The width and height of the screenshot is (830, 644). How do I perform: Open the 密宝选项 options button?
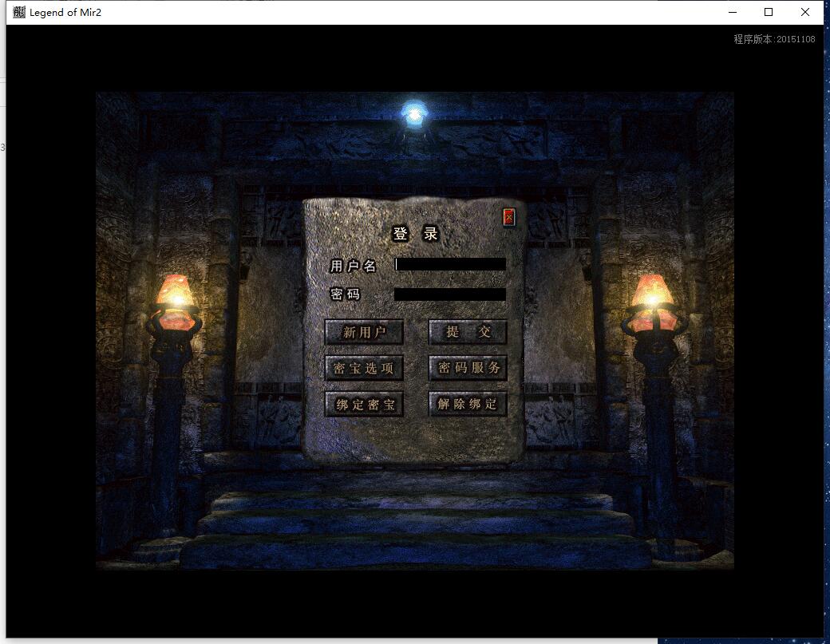364,369
